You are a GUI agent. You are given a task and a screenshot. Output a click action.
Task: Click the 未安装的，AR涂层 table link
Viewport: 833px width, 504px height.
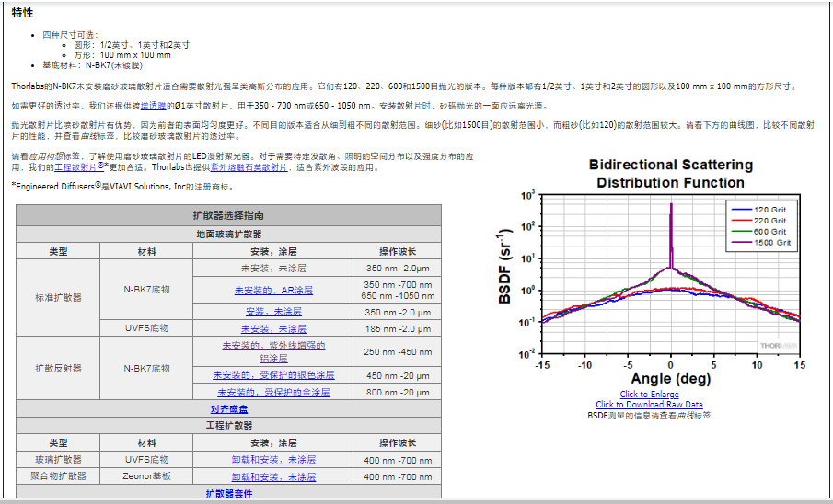pyautogui.click(x=273, y=291)
